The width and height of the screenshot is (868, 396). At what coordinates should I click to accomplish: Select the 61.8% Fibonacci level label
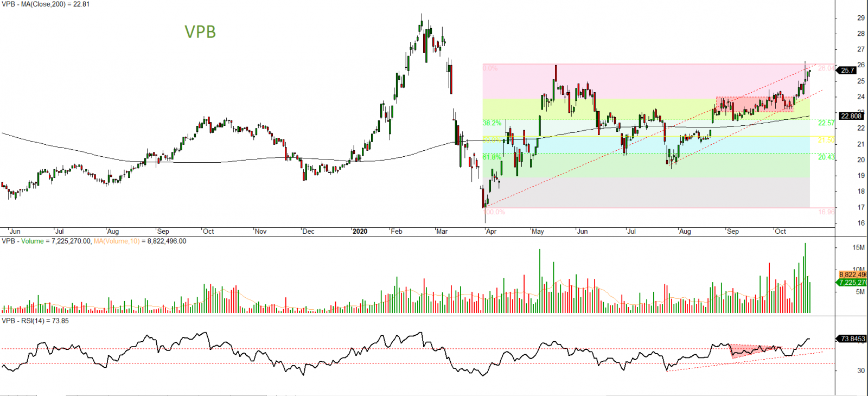coord(492,157)
